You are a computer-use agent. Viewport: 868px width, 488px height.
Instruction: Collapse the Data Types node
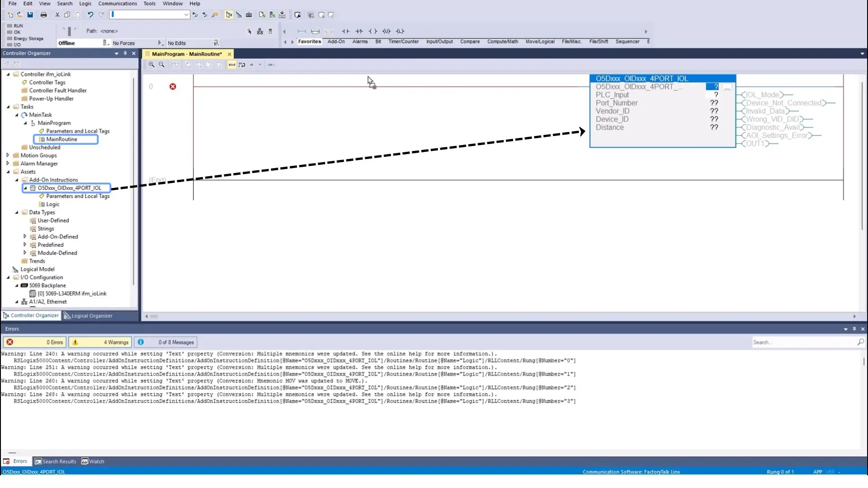coord(17,212)
